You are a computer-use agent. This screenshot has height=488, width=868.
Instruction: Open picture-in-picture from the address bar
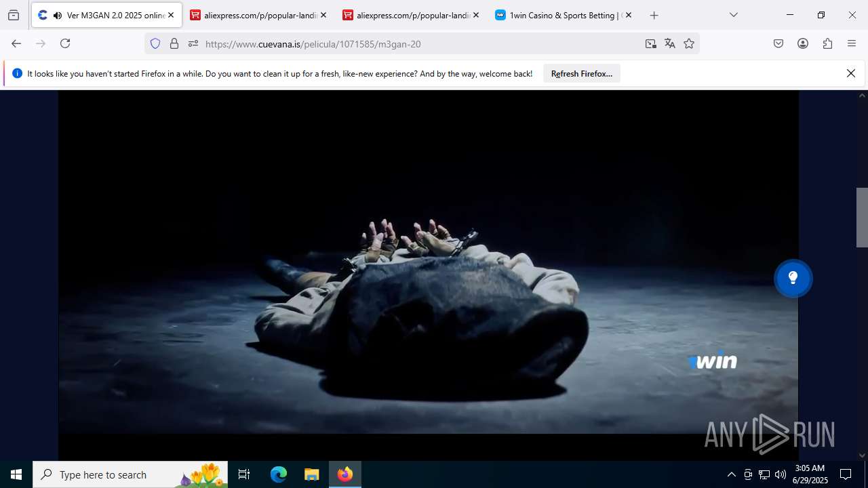tap(651, 43)
